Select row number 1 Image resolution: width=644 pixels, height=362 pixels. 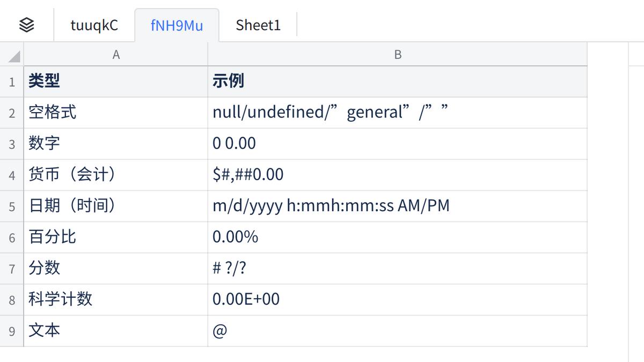(11, 81)
